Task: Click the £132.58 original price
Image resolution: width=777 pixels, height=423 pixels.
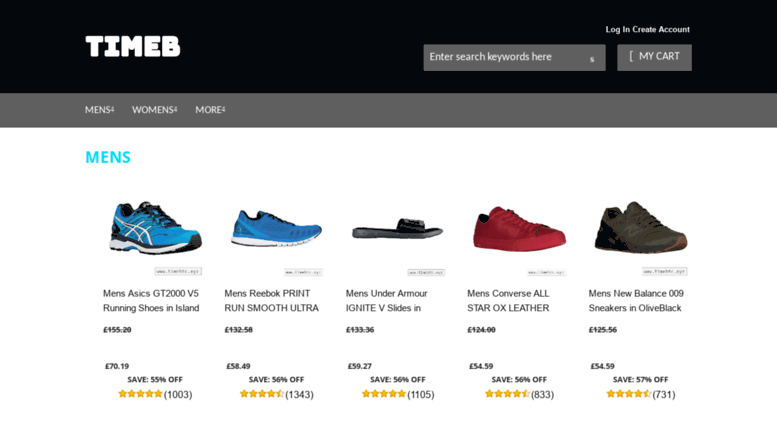Action: (x=238, y=330)
